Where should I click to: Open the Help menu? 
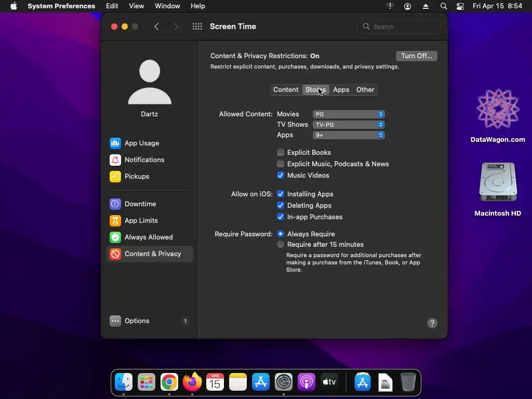click(x=197, y=6)
